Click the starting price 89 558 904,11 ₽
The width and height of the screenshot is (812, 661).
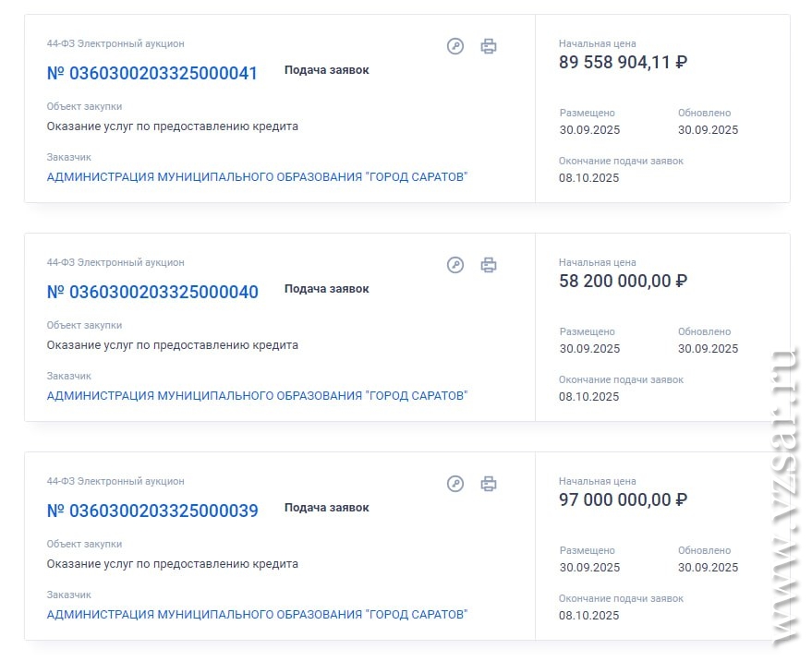(x=623, y=63)
